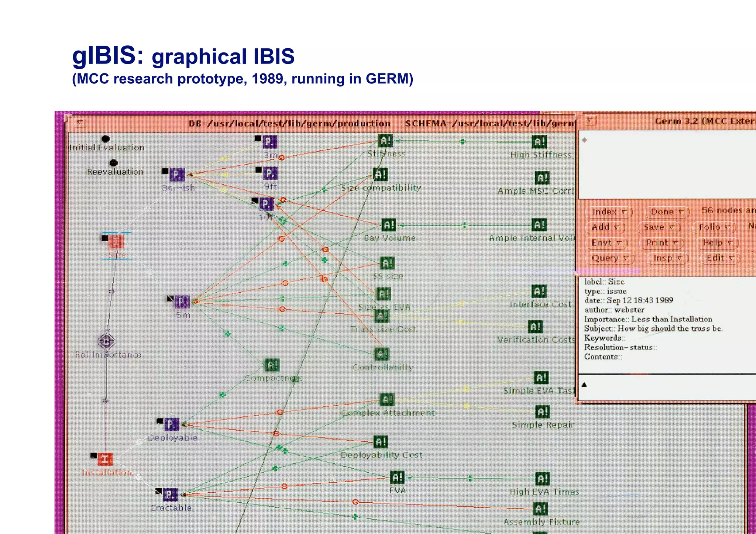The image size is (756, 534).
Task: Click the Initial Evaluation black dot
Action: pyautogui.click(x=106, y=139)
